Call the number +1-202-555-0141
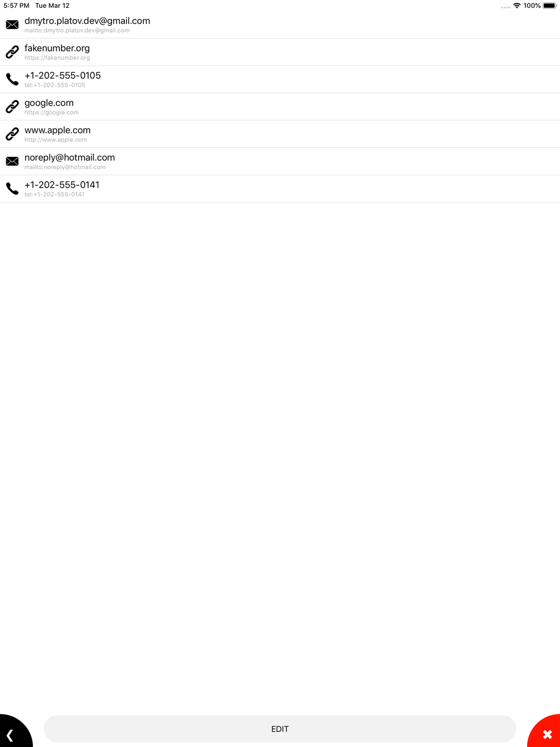560x747 pixels. point(62,185)
